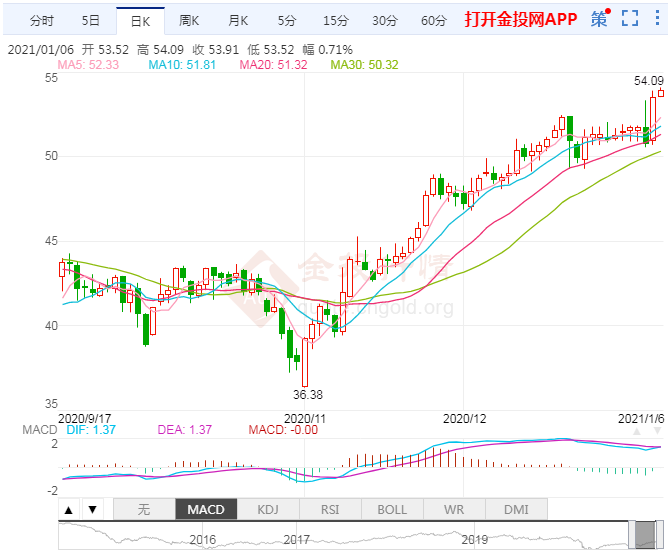668x555 pixels.
Task: Select the 月K monthly candlestick tab
Action: tap(238, 20)
